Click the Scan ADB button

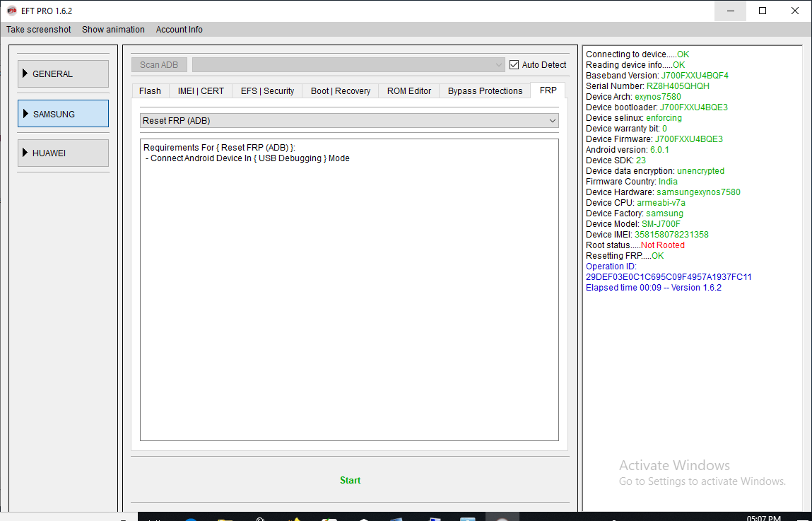[x=159, y=65]
